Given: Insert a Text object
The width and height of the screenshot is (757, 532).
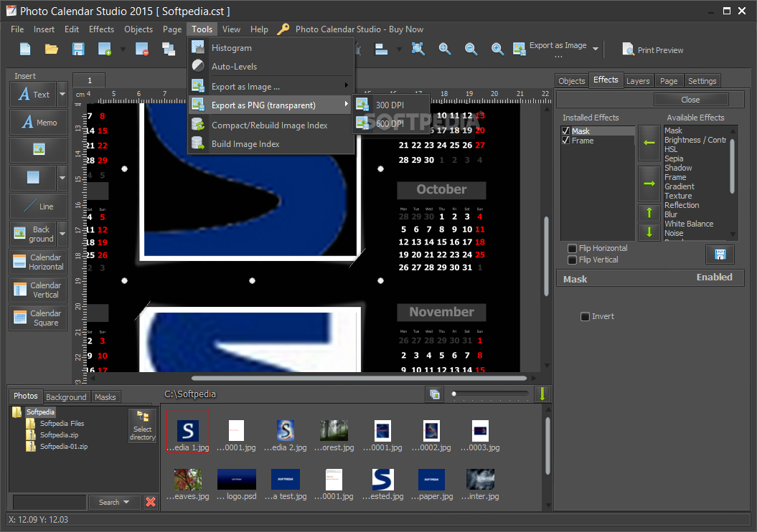Looking at the screenshot, I should pyautogui.click(x=33, y=94).
